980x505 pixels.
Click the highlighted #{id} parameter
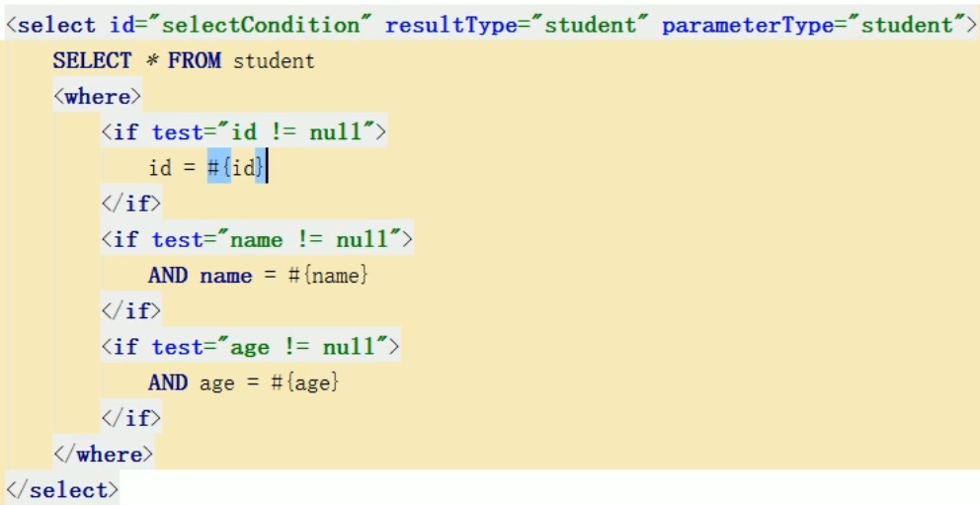pos(237,168)
